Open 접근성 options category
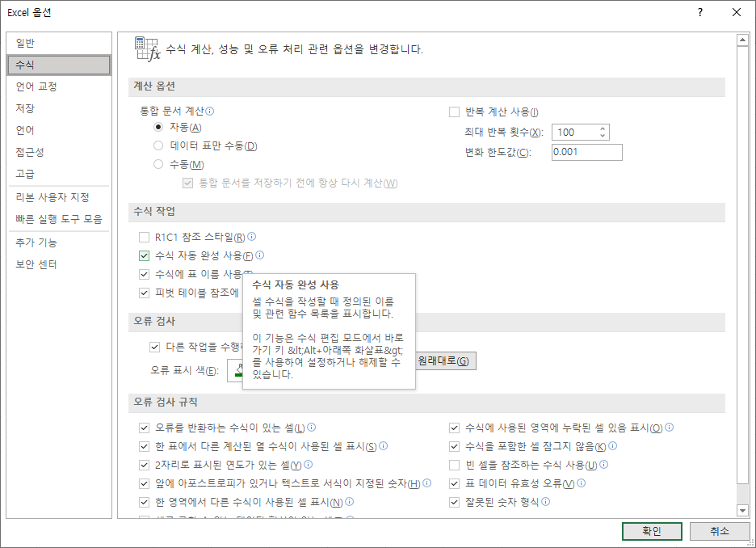Screen dimensions: 756x548 coord(59,152)
